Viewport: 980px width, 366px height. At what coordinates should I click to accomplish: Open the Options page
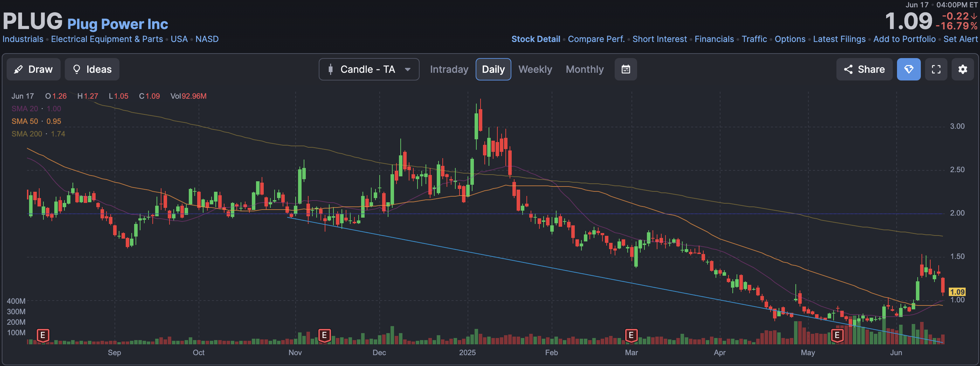pos(790,39)
